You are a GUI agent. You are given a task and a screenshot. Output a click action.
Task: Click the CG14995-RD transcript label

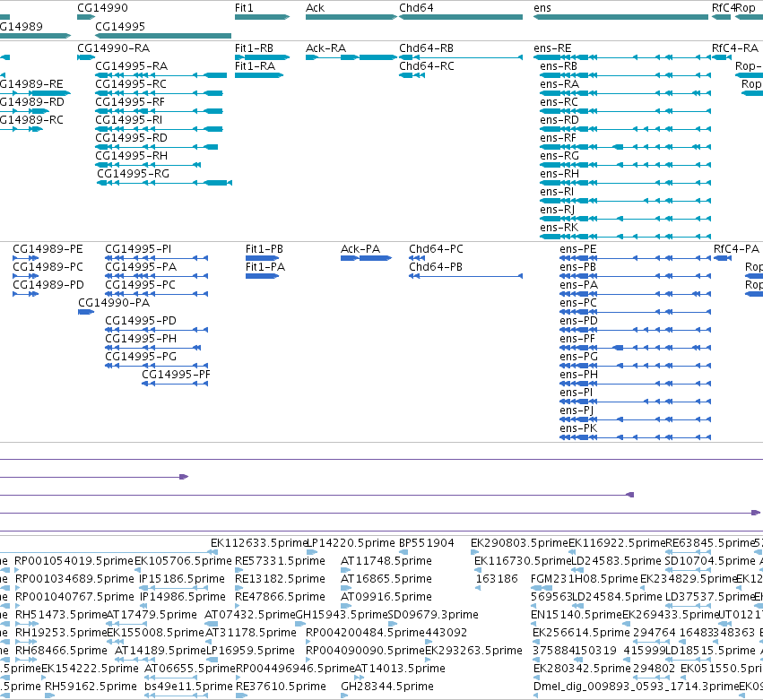(132, 138)
